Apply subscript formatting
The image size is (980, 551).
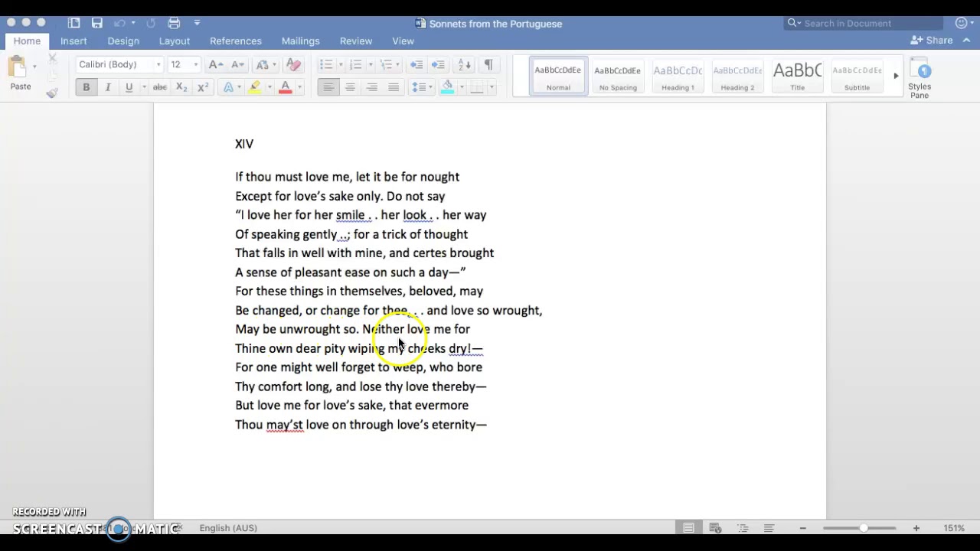(x=181, y=87)
